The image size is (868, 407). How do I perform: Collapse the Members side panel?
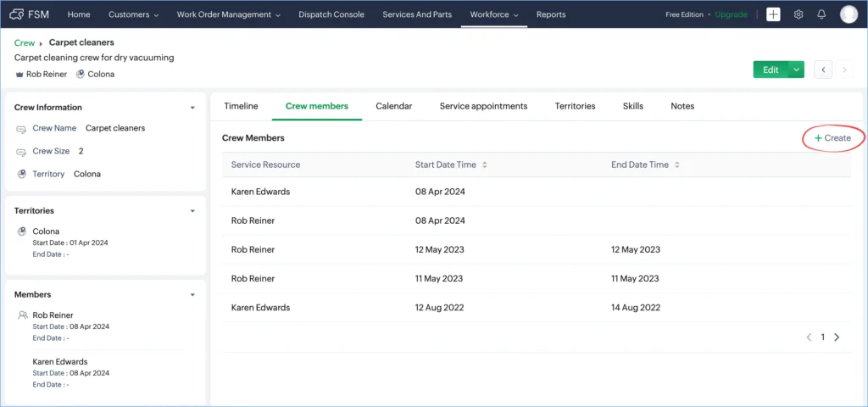point(192,295)
